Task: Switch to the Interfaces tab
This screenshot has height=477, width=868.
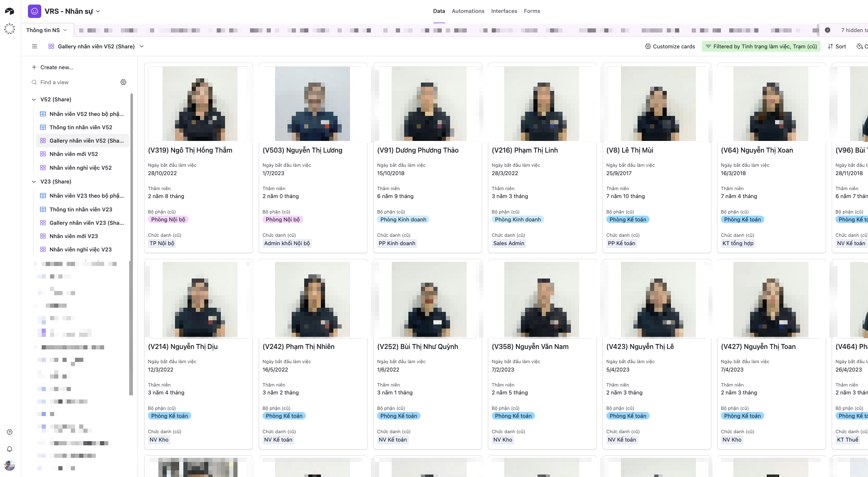Action: pos(504,11)
